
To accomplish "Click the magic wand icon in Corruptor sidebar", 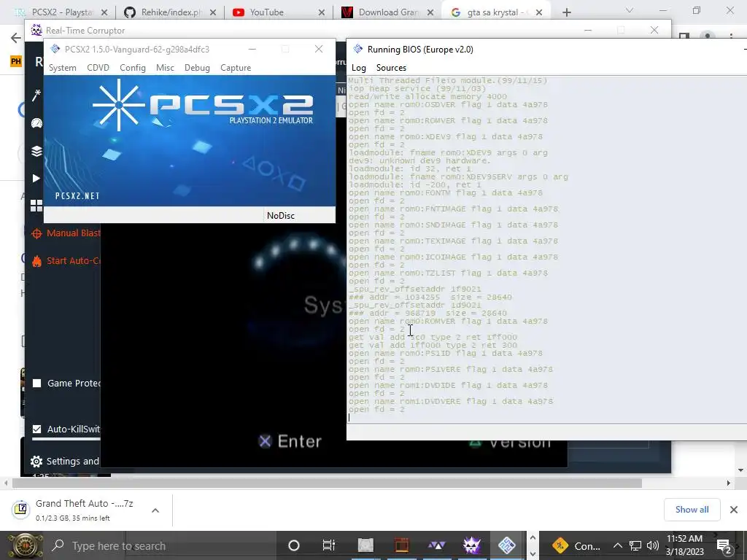I will tap(36, 96).
